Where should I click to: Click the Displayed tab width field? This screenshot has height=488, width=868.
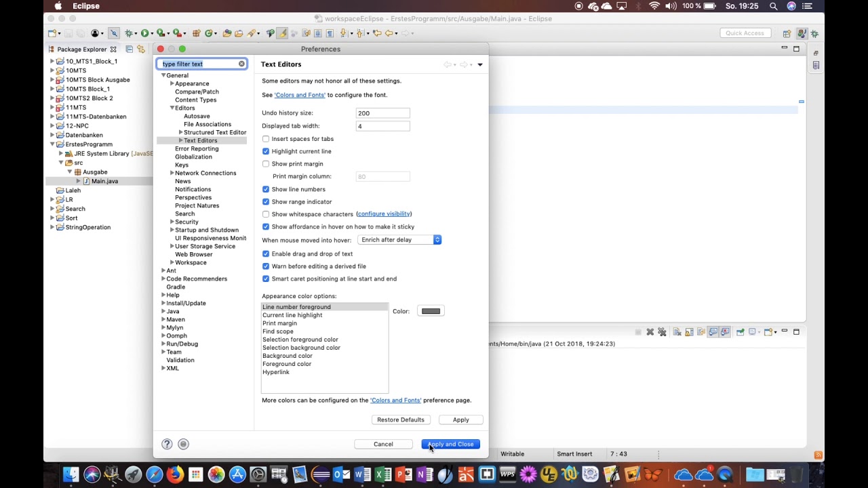[x=383, y=126]
